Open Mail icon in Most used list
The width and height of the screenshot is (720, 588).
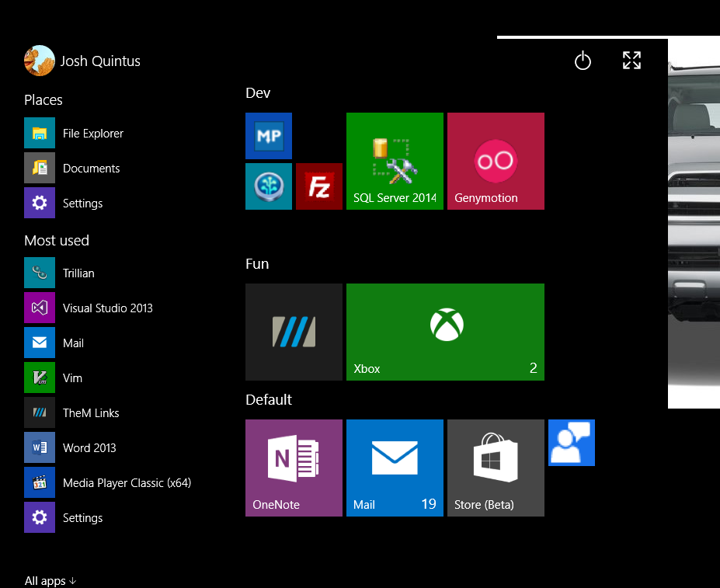[x=40, y=343]
